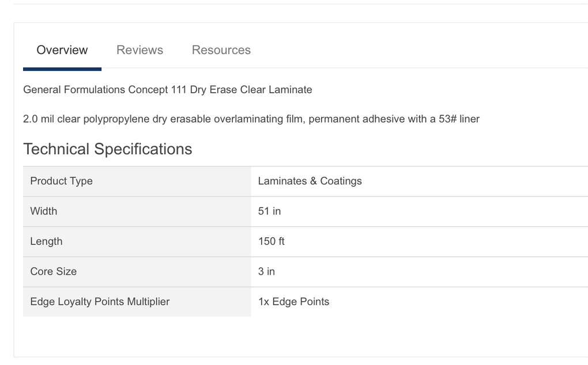
Task: Click the Width row label
Action: (x=44, y=211)
